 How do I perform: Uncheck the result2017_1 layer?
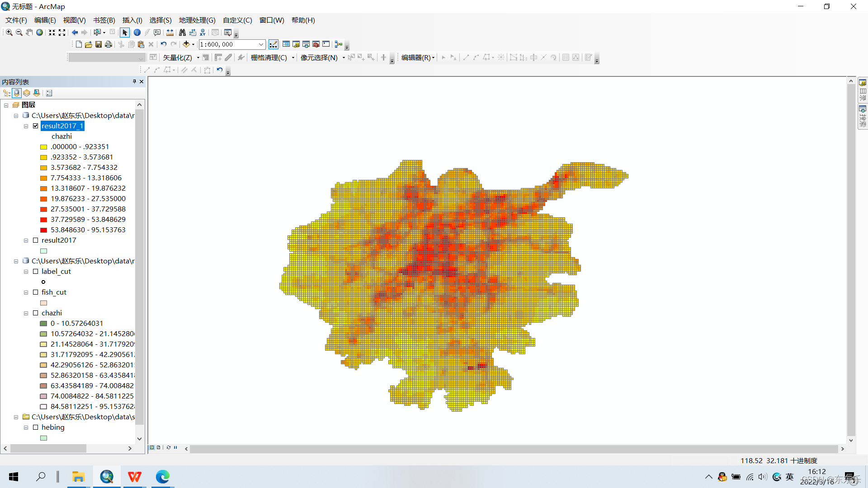pyautogui.click(x=36, y=126)
